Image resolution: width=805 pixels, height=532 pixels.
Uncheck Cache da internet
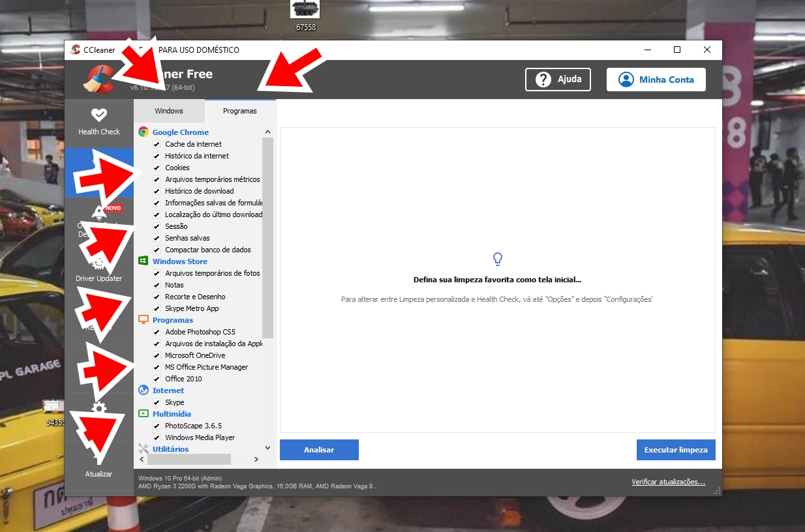(157, 144)
